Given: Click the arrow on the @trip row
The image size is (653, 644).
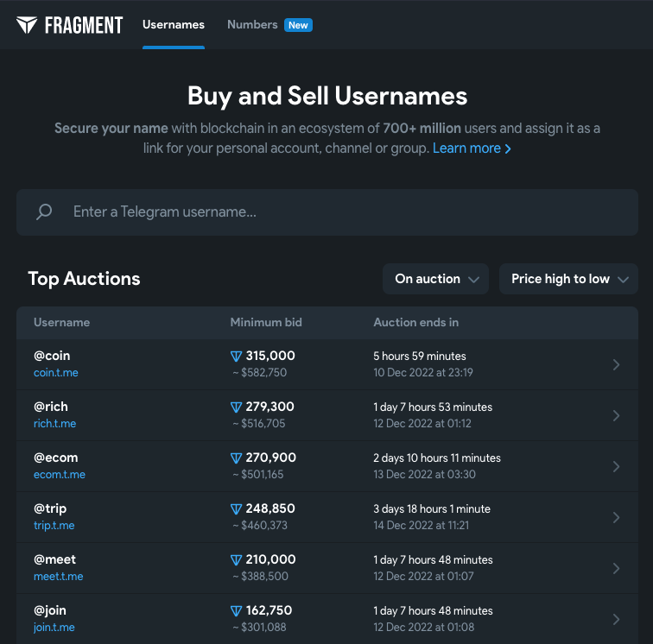Looking at the screenshot, I should click(x=617, y=517).
